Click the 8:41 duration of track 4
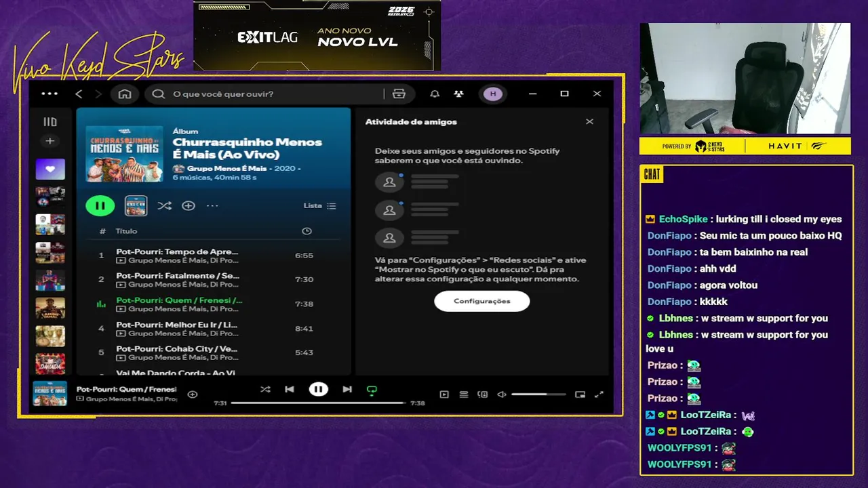868x488 pixels. 304,328
